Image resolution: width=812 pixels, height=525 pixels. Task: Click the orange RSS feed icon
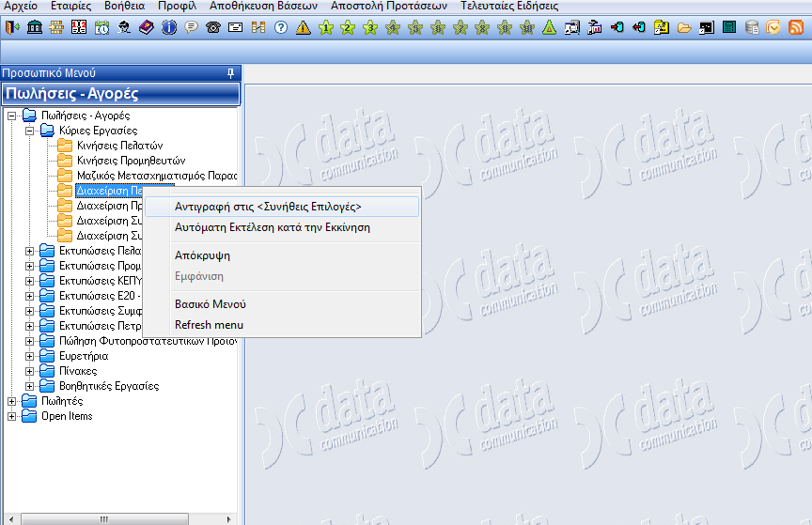tap(796, 27)
